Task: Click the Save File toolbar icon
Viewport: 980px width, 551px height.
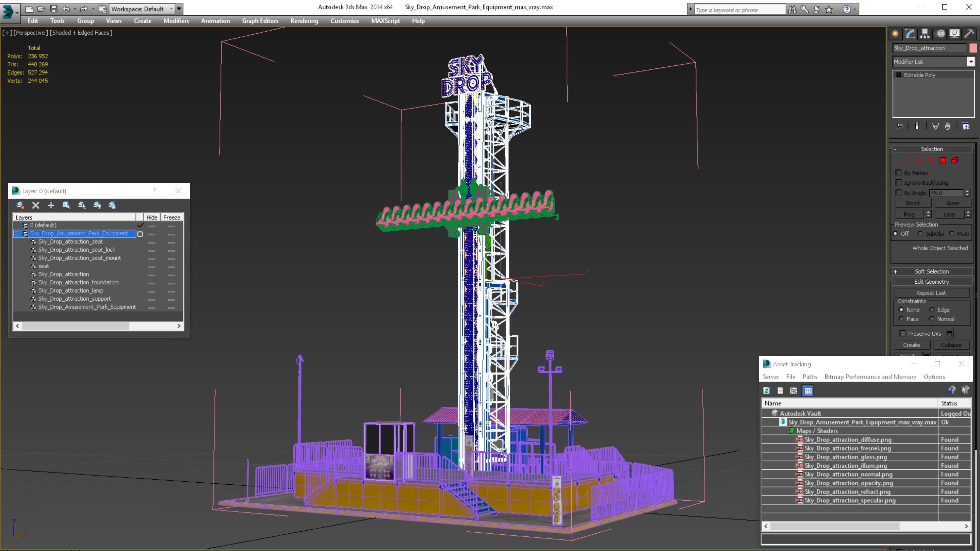Action: [54, 9]
